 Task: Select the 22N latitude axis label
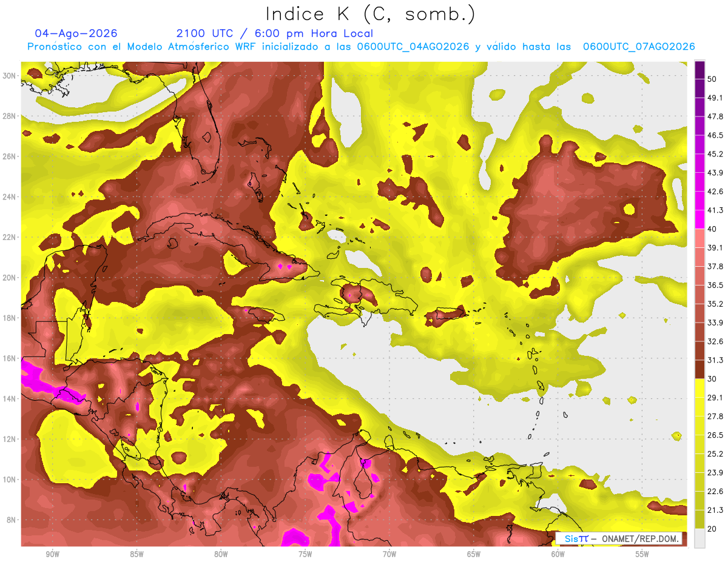10,237
